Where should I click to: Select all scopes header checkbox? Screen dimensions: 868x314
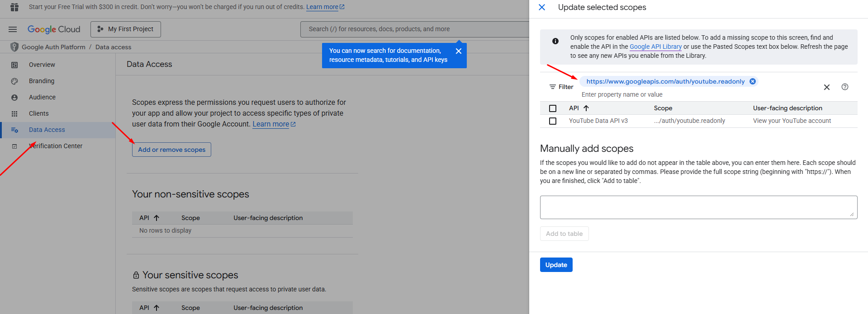click(x=552, y=108)
